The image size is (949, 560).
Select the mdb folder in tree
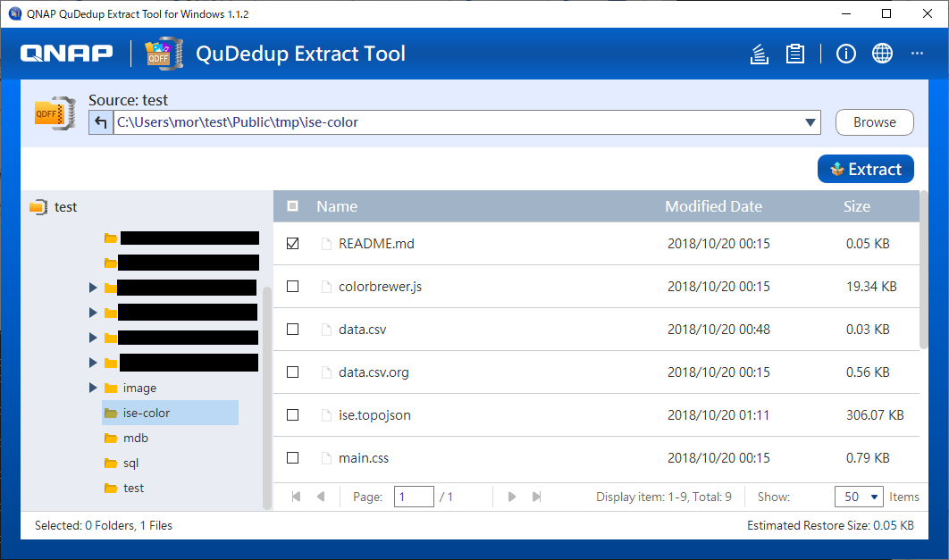(136, 439)
